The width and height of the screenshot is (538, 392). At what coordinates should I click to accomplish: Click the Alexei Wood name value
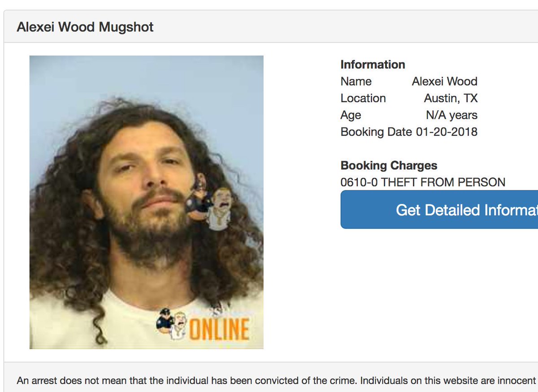click(x=445, y=82)
